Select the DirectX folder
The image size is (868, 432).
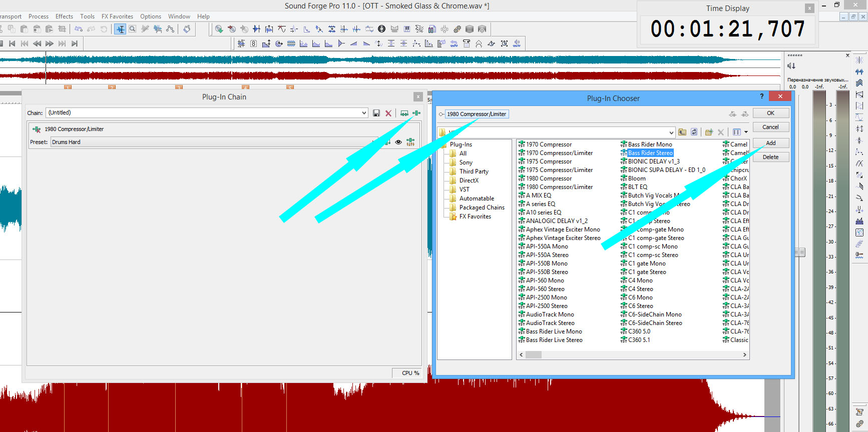(469, 180)
